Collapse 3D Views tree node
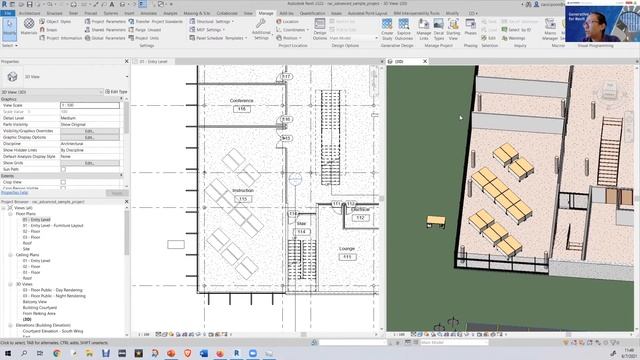640x360 pixels. [x=11, y=284]
